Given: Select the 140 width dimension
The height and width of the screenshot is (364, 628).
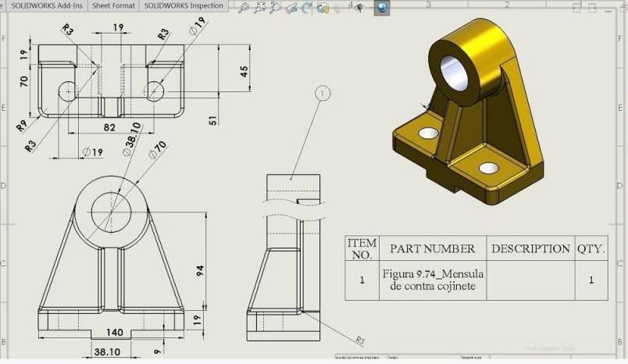Looking at the screenshot, I should (115, 333).
